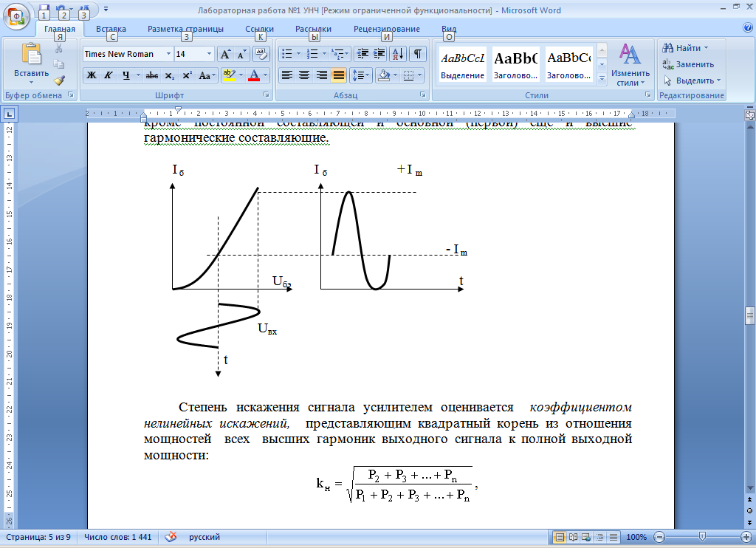The height and width of the screenshot is (548, 756).
Task: Click the Shrink Font icon
Action: tap(241, 54)
